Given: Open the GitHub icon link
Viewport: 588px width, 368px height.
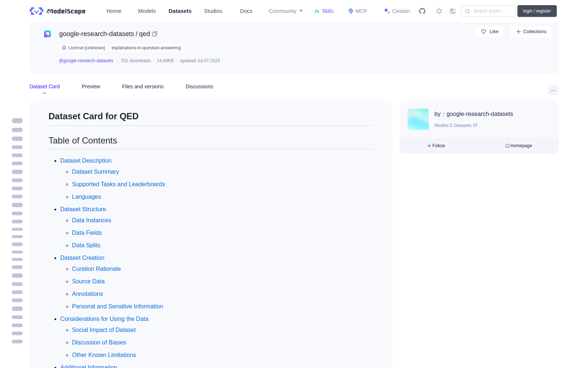Looking at the screenshot, I should 422,11.
